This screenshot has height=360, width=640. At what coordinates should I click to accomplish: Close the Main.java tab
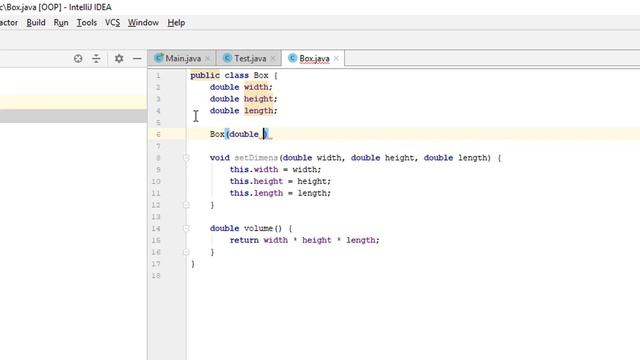(208, 58)
